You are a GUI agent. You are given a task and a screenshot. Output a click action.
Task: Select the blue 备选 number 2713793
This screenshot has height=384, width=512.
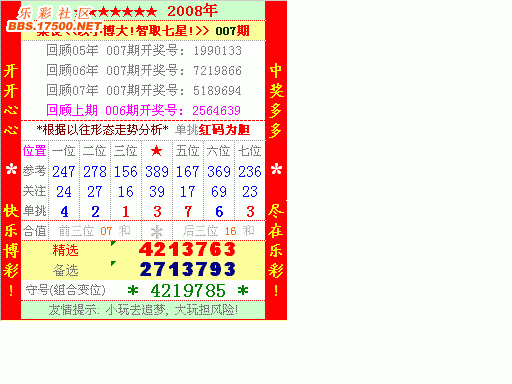tap(187, 269)
